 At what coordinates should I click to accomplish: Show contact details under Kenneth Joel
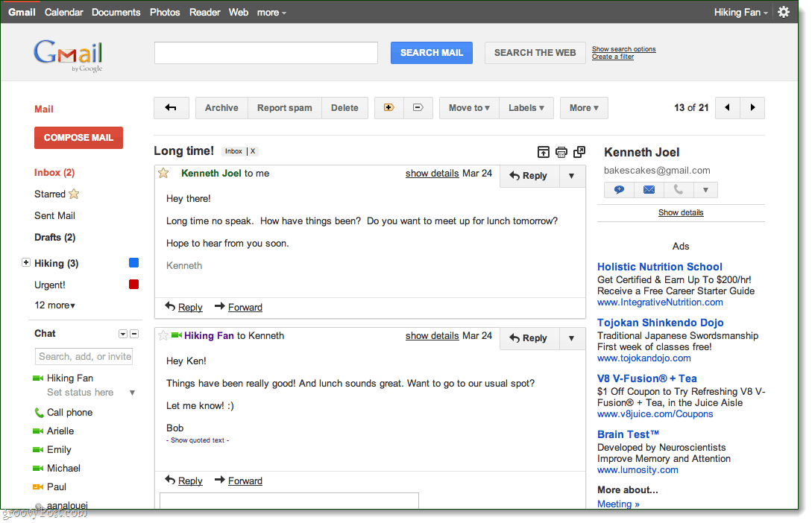[681, 212]
